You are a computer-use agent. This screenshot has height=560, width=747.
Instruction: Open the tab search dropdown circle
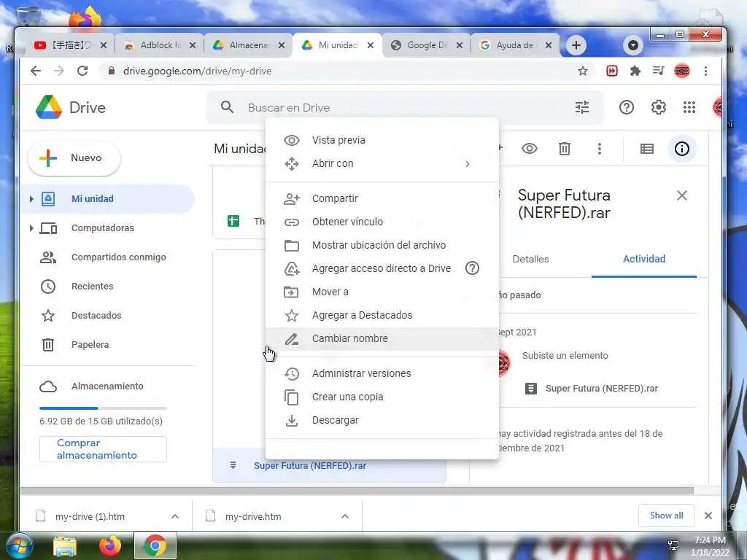[633, 45]
